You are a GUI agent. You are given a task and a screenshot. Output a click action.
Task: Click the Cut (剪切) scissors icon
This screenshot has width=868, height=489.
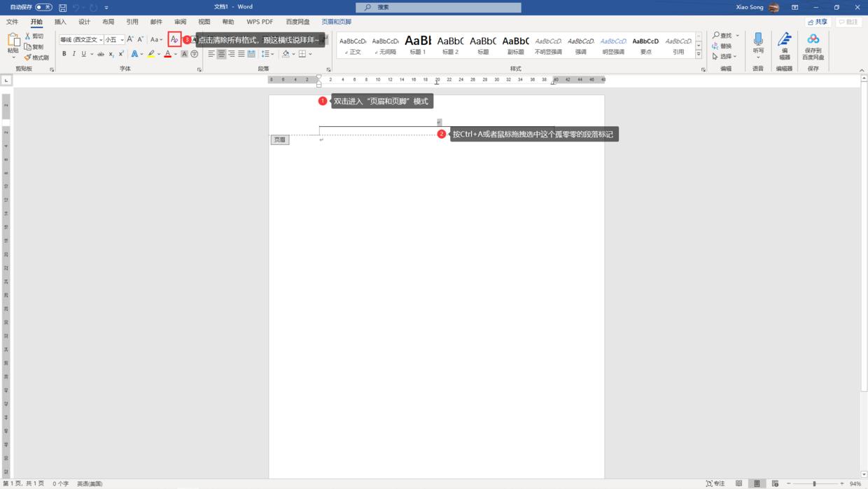[28, 36]
